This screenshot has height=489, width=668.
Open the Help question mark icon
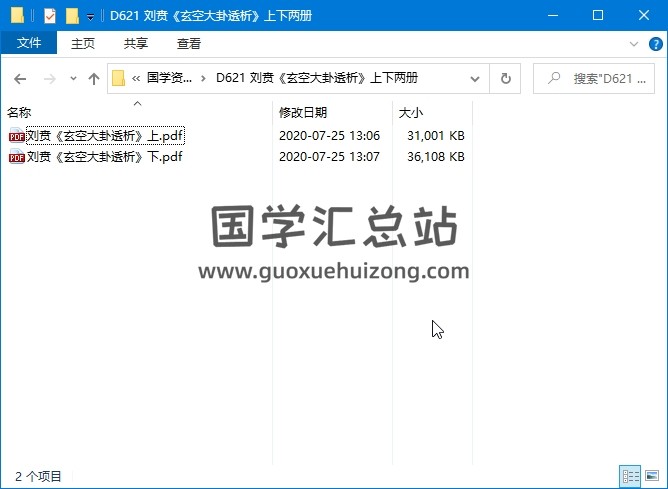click(653, 44)
